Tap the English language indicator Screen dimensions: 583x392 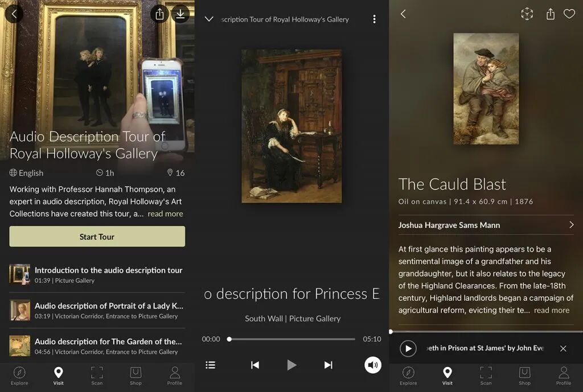[26, 173]
